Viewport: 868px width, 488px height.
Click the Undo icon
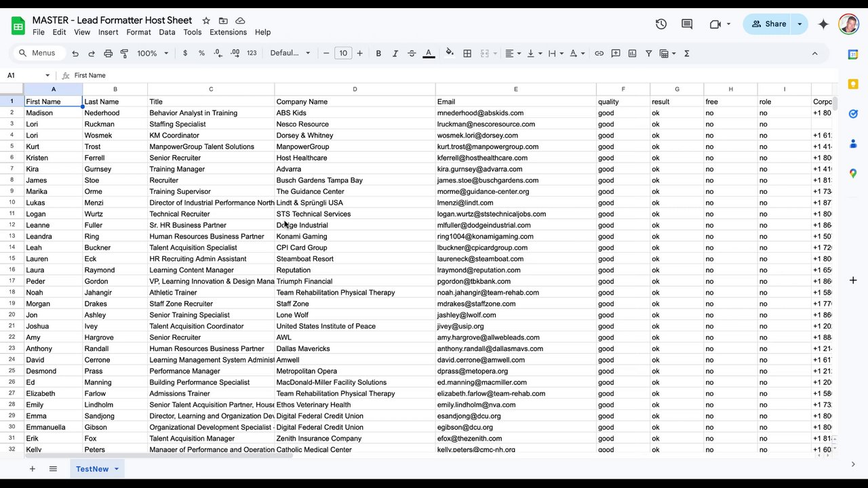(x=75, y=54)
